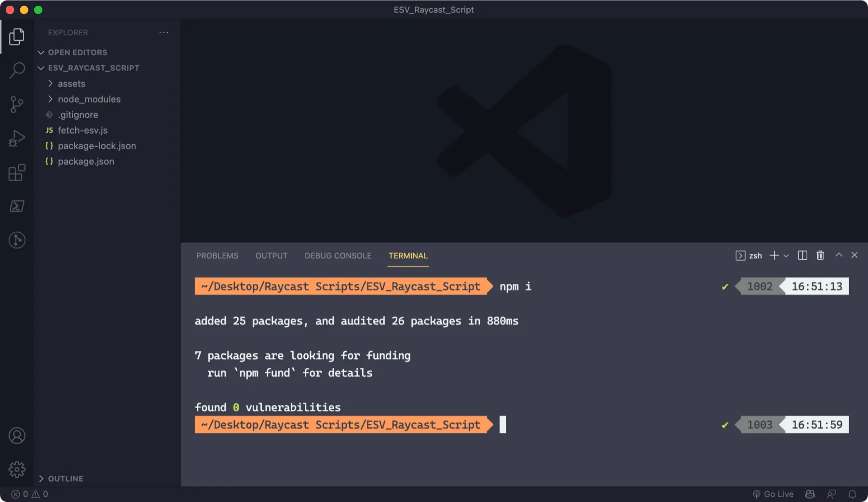This screenshot has width=868, height=502.
Task: Open the terminal profile dropdown arrow
Action: coord(786,255)
